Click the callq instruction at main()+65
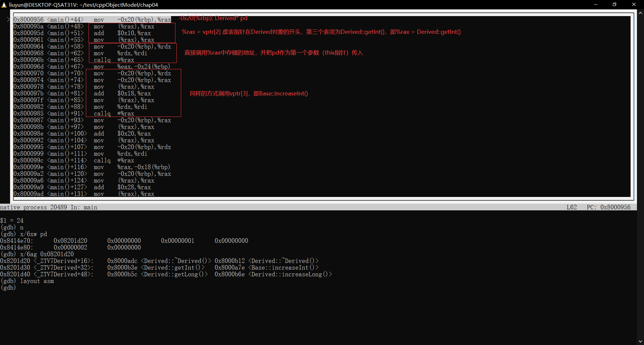The width and height of the screenshot is (644, 345). pyautogui.click(x=102, y=60)
